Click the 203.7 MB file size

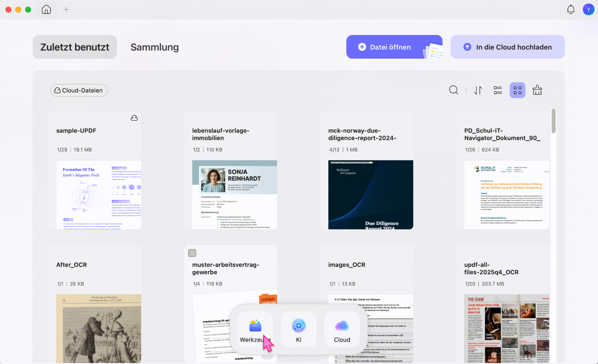coord(493,284)
